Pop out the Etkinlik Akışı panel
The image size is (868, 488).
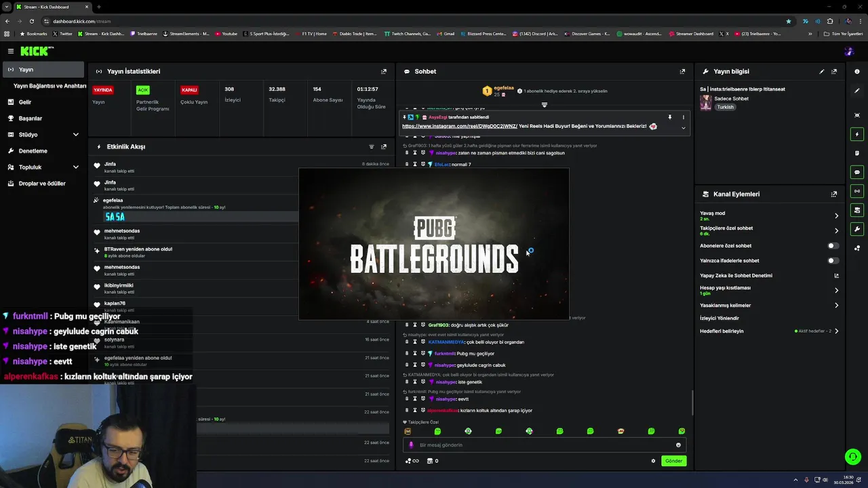pos(384,146)
